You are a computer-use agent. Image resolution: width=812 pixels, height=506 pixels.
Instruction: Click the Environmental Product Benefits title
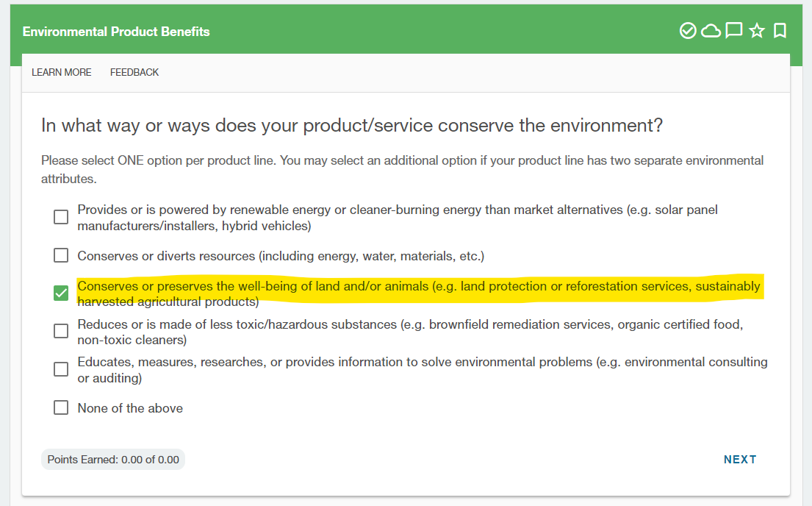(x=116, y=32)
